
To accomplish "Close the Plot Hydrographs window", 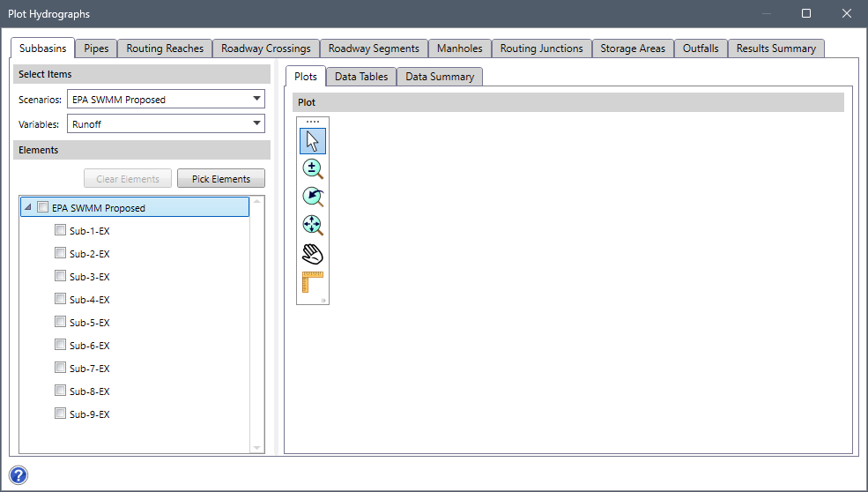I will click(847, 13).
